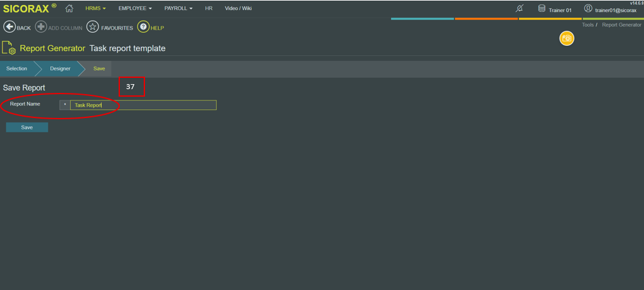The height and width of the screenshot is (290, 644).
Task: Click the Trainer 01 database icon
Action: click(542, 9)
